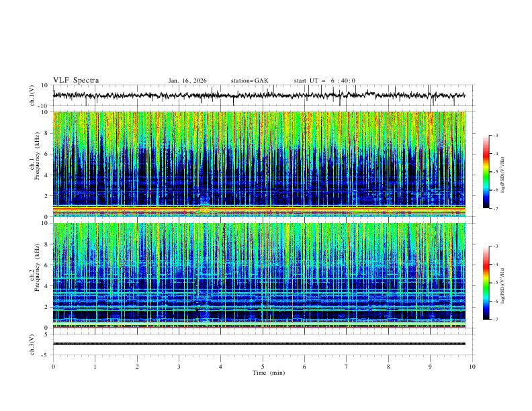
Task: Click time axis tick label '6'
Action: point(304,367)
